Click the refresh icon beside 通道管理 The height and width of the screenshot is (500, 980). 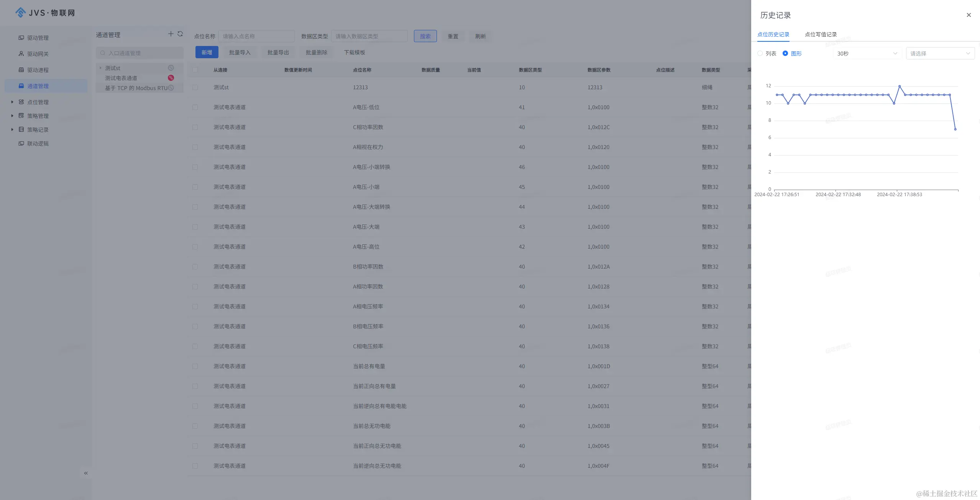click(x=180, y=34)
